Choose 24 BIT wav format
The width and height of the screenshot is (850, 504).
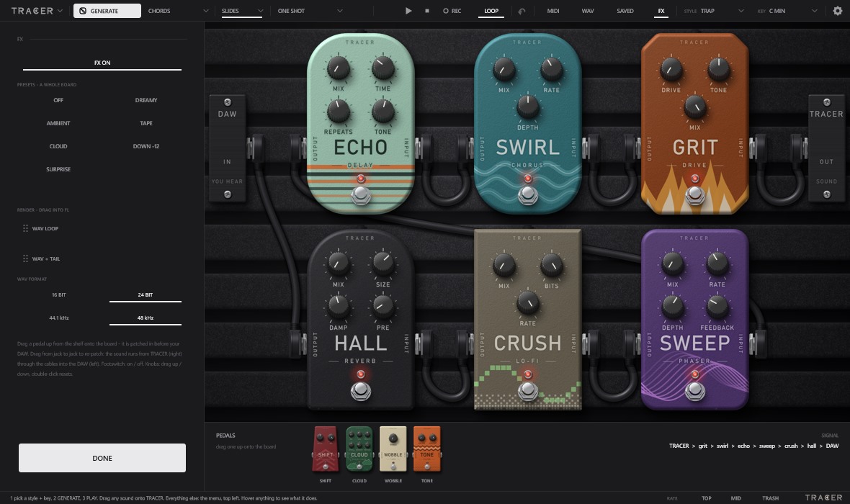click(x=146, y=294)
